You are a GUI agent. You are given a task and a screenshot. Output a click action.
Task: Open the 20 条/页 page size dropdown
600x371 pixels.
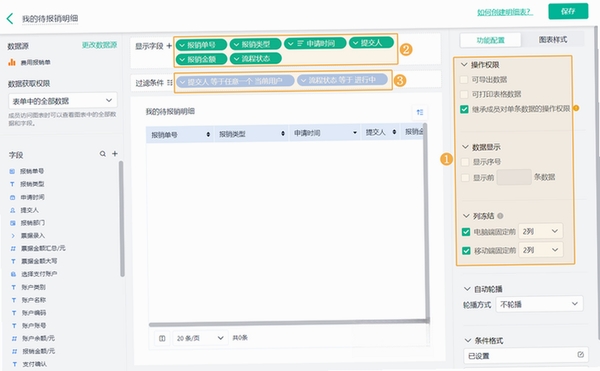[x=200, y=338]
